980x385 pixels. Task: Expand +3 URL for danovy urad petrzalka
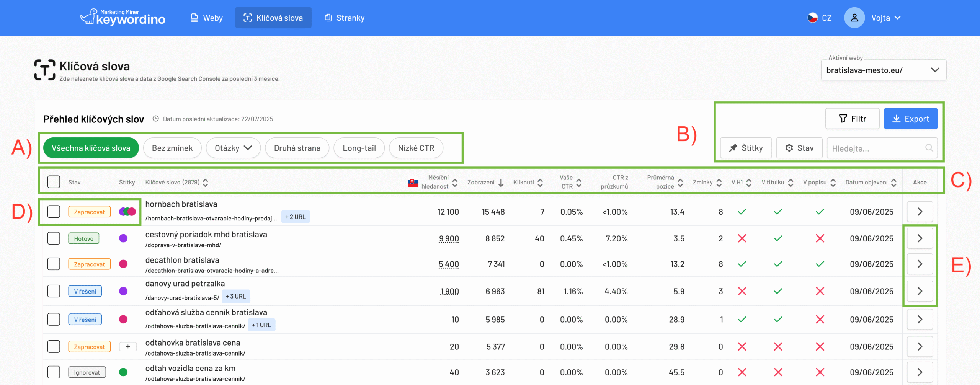tap(236, 296)
